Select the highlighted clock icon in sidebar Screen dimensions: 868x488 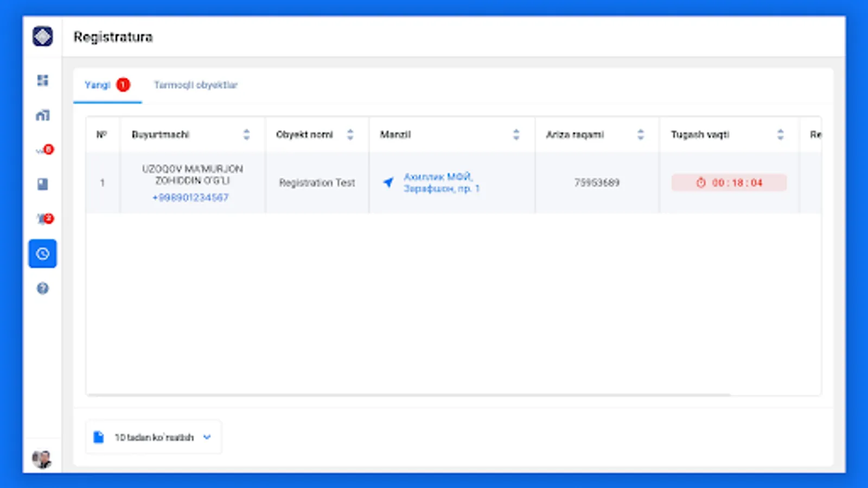tap(42, 254)
